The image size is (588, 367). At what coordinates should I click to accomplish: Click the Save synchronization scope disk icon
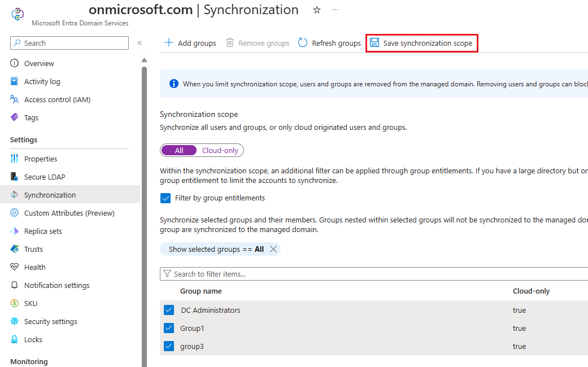tap(374, 43)
